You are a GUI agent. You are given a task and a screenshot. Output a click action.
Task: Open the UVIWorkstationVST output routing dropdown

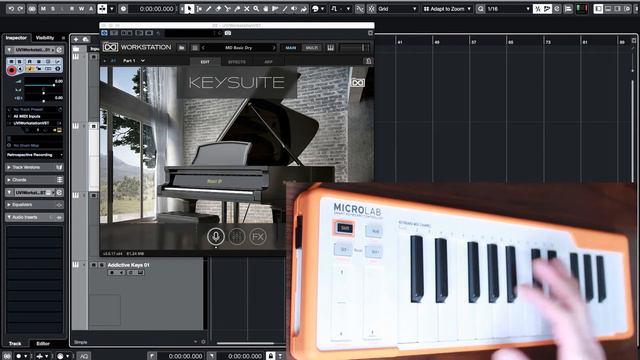(x=34, y=123)
